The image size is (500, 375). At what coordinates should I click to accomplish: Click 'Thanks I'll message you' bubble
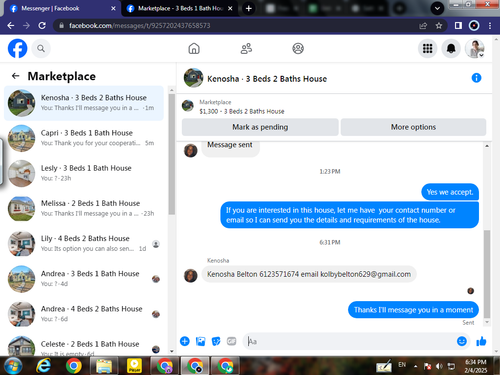coord(413,310)
